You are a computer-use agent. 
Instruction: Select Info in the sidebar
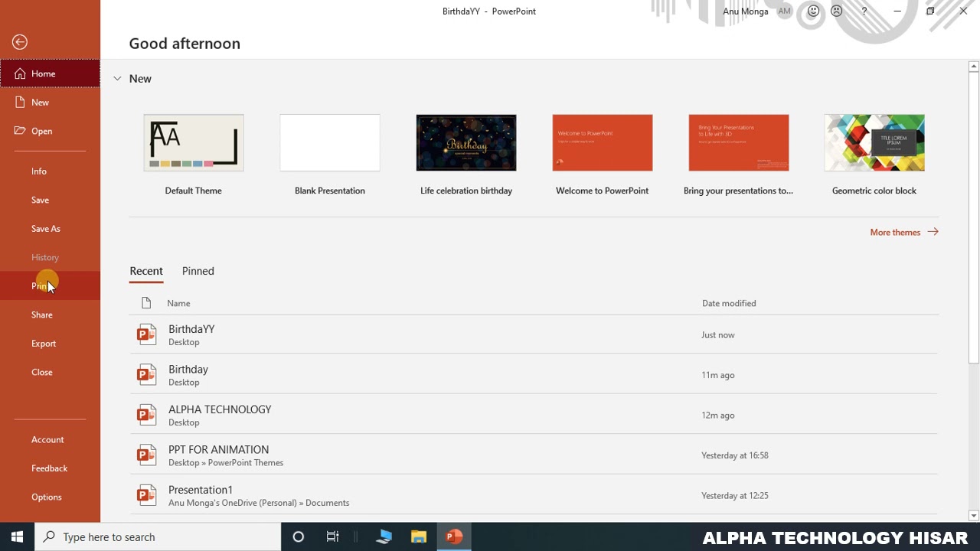click(x=50, y=171)
